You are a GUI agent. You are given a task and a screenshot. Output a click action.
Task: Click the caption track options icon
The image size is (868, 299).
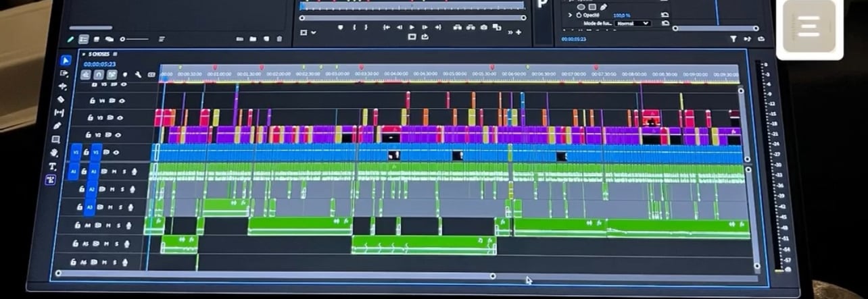coord(151,74)
